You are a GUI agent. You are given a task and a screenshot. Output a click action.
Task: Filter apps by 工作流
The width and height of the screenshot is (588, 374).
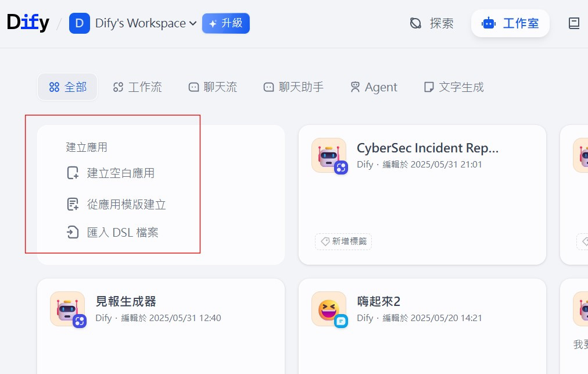pos(138,87)
